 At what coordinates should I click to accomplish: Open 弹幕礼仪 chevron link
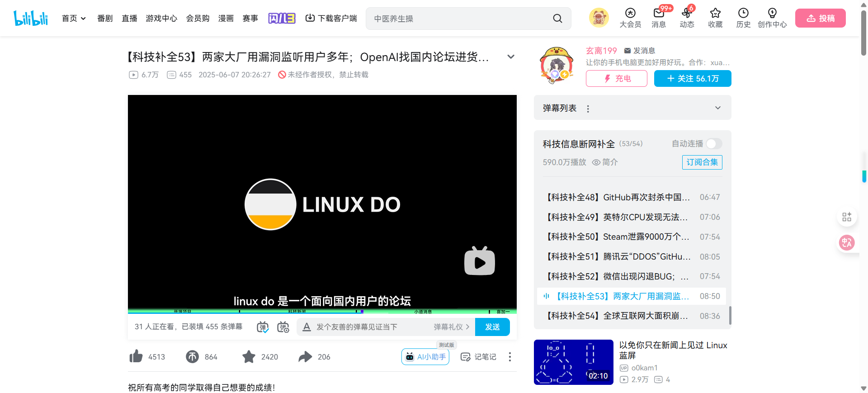pyautogui.click(x=452, y=327)
